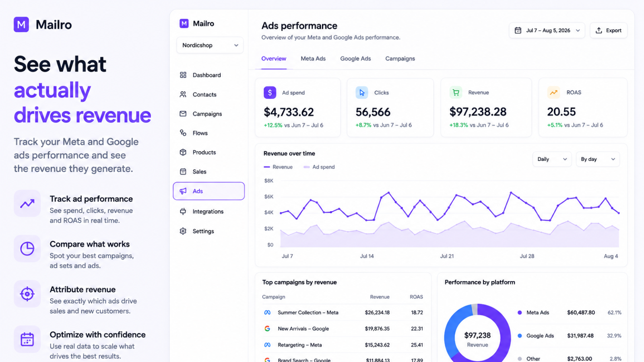Click the Contacts people icon

click(183, 94)
